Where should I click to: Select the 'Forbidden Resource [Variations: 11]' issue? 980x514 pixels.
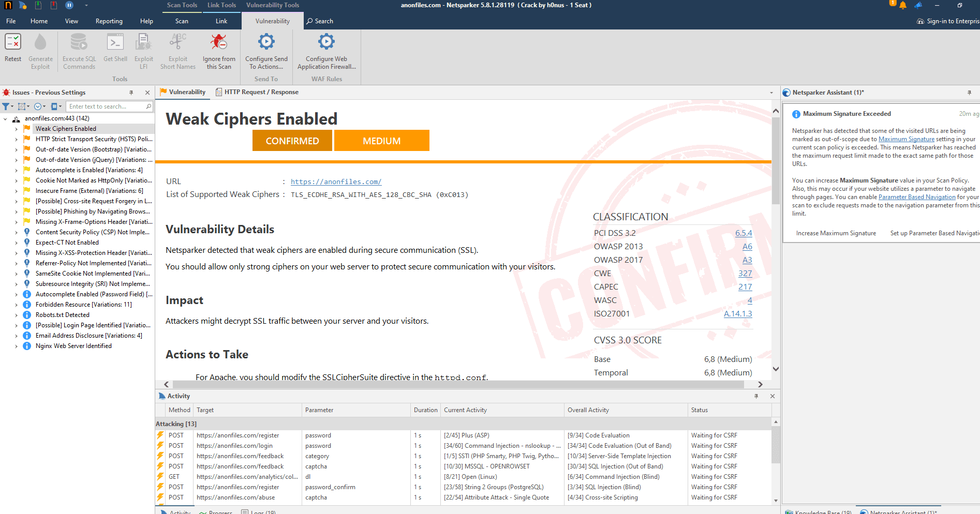[84, 305]
